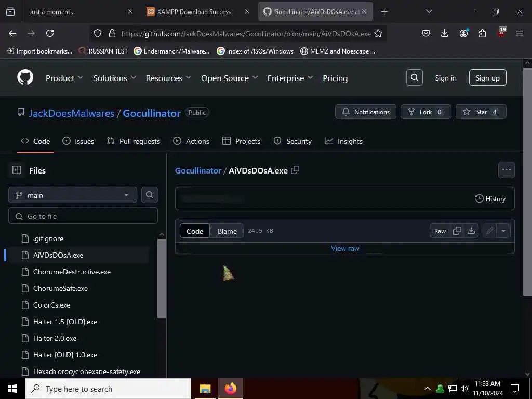The height and width of the screenshot is (399, 532).
Task: Open the Firefox account icon
Action: pos(463,33)
